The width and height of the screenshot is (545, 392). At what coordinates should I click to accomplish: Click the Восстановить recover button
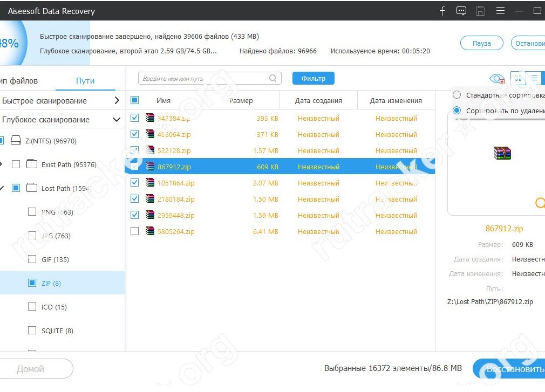click(509, 369)
